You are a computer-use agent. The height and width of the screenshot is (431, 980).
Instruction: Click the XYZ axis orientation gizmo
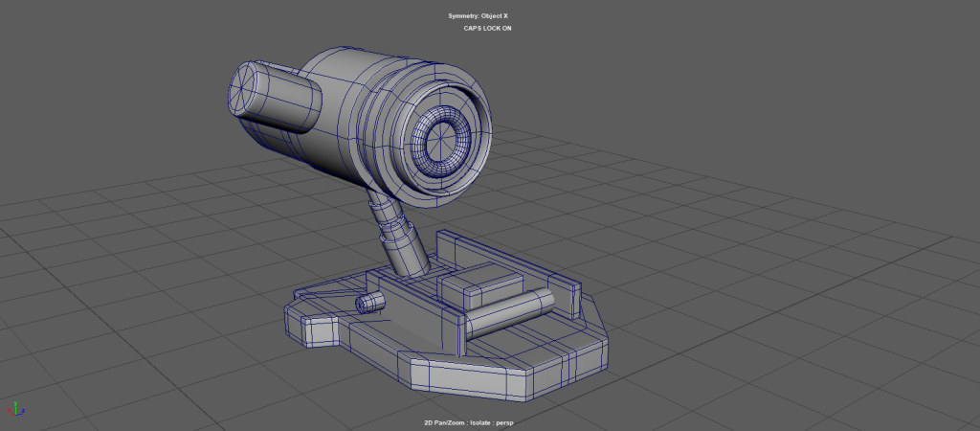click(15, 408)
